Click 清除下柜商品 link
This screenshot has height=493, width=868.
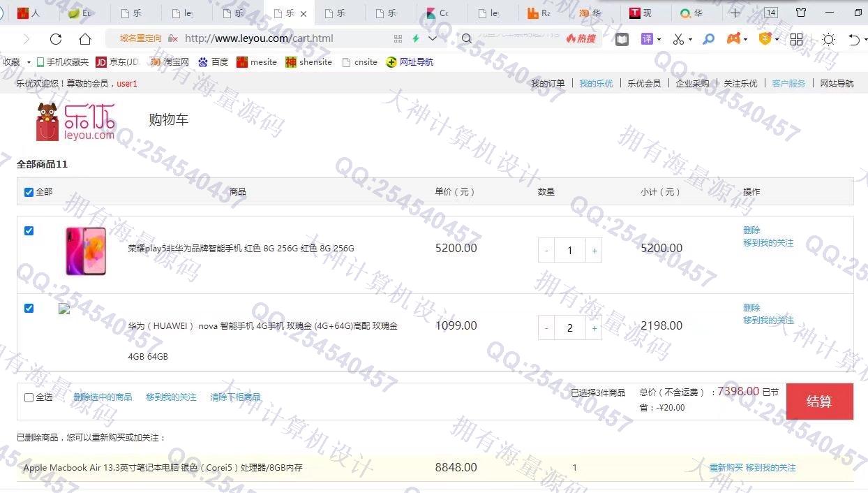(x=235, y=397)
